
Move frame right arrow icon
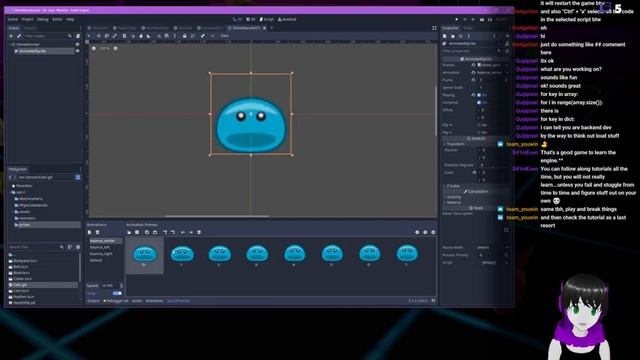pyautogui.click(x=191, y=232)
